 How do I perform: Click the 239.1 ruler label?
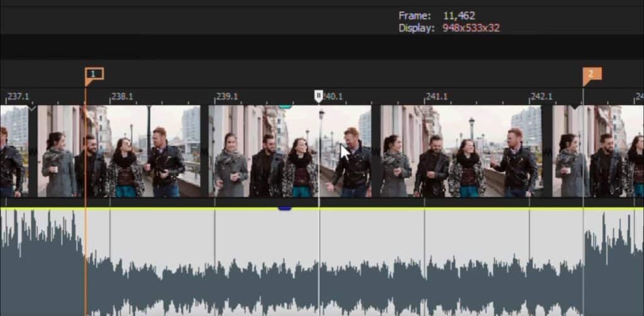pos(227,97)
